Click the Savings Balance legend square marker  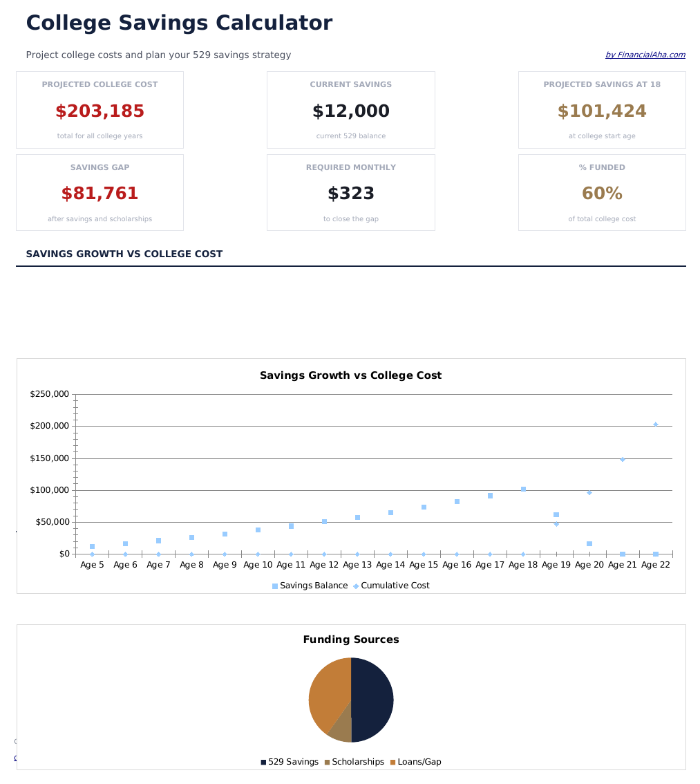click(x=275, y=586)
